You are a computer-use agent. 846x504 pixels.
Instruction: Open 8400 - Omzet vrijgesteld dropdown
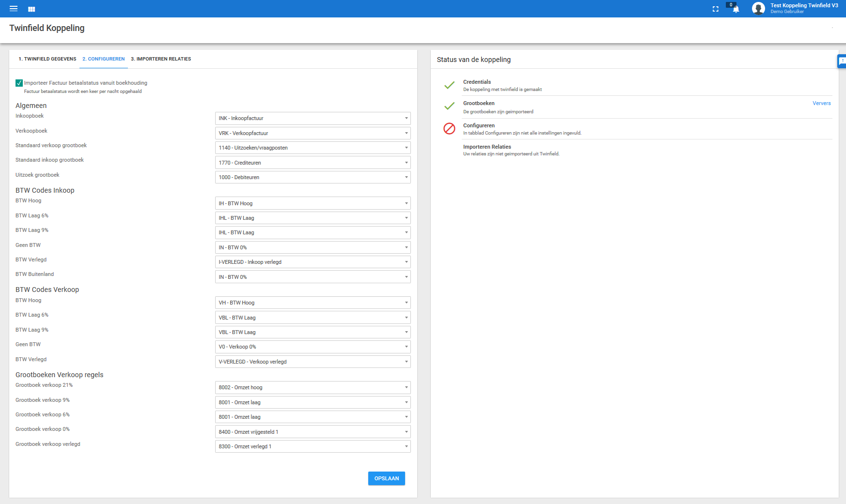[x=313, y=432]
